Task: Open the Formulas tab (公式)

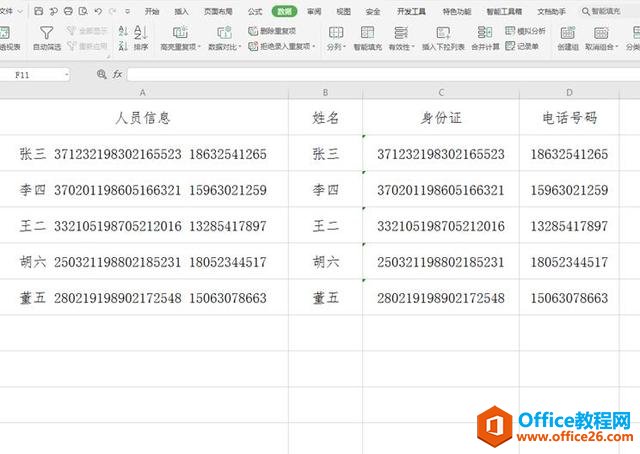Action: pyautogui.click(x=254, y=11)
